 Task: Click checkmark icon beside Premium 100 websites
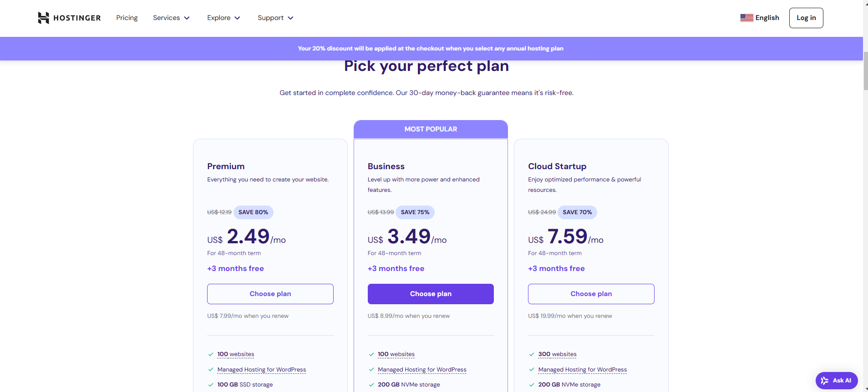pyautogui.click(x=211, y=354)
